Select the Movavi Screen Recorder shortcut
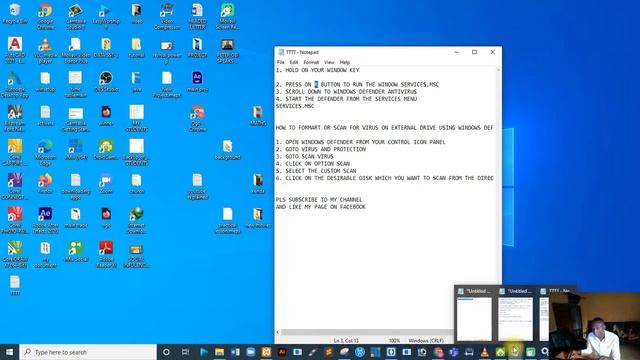The image size is (640, 360). point(227,16)
